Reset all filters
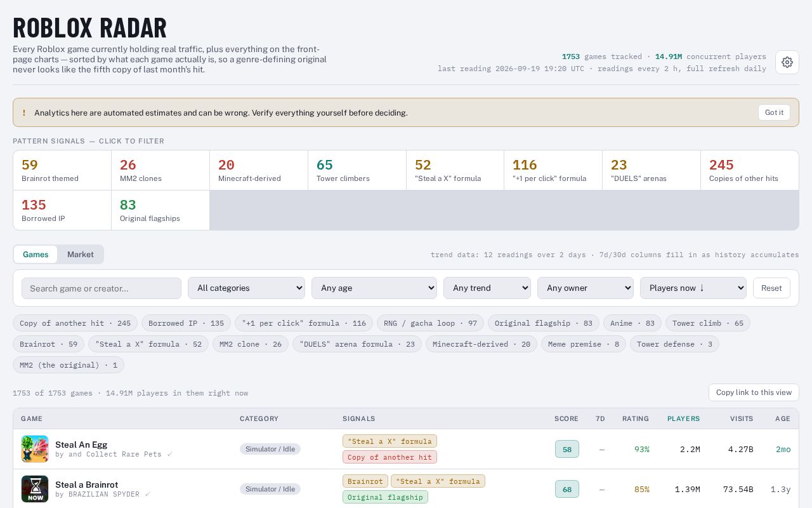The width and height of the screenshot is (812, 508). click(771, 288)
